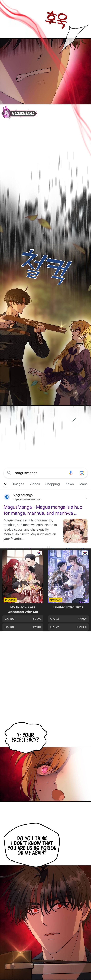Select the News tab
This screenshot has height=980, width=91.
click(69, 484)
